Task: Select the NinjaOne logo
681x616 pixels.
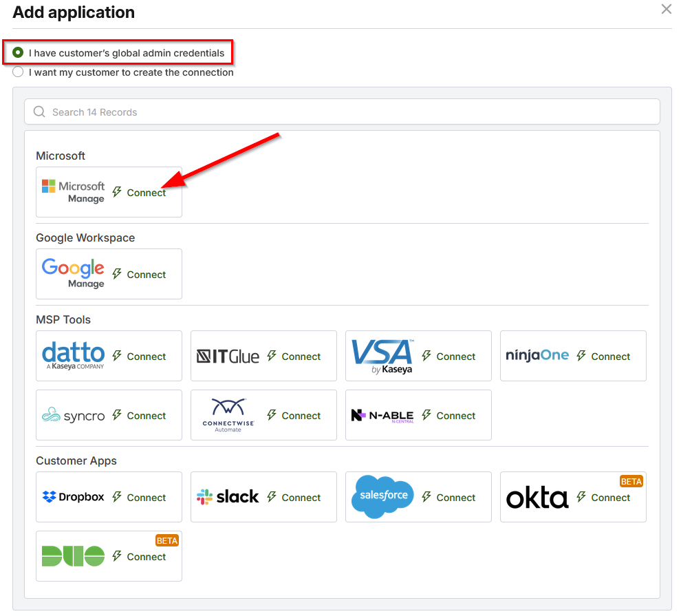Action: pos(537,356)
